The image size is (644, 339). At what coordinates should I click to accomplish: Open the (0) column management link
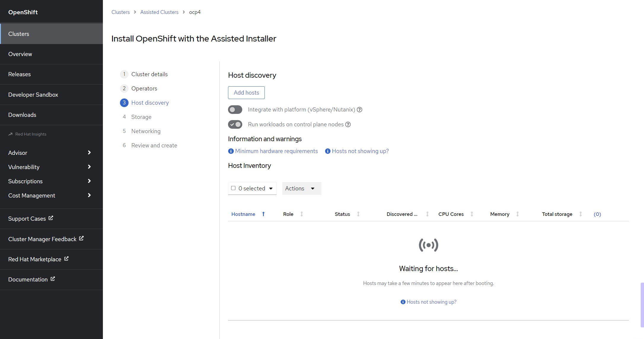[x=597, y=214]
